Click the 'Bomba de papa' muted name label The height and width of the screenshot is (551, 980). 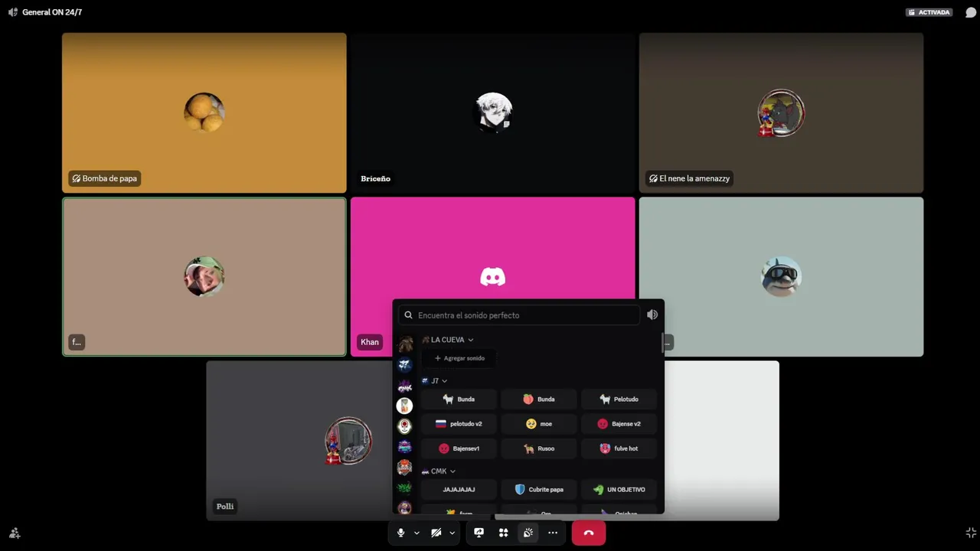coord(104,178)
